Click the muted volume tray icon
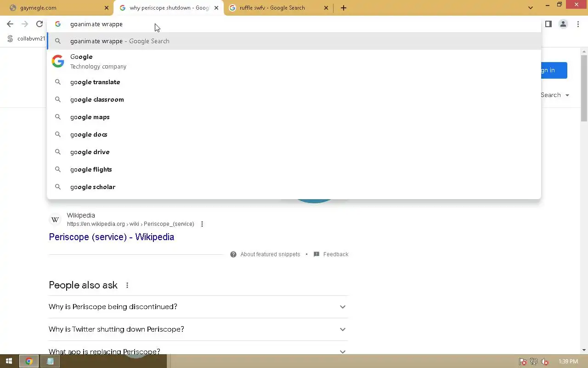The width and height of the screenshot is (588, 368). point(545,362)
